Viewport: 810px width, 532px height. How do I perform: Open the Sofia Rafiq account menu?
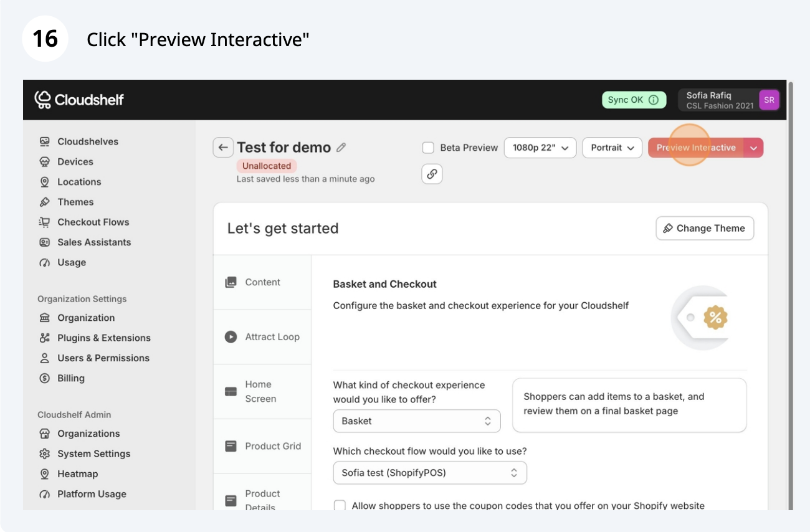coord(728,100)
